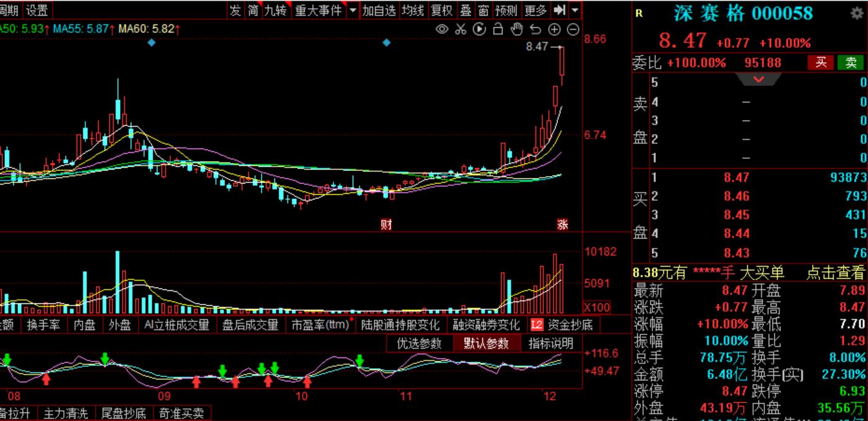Start the chart replay play icon
The width and height of the screenshot is (868, 421).
click(479, 29)
